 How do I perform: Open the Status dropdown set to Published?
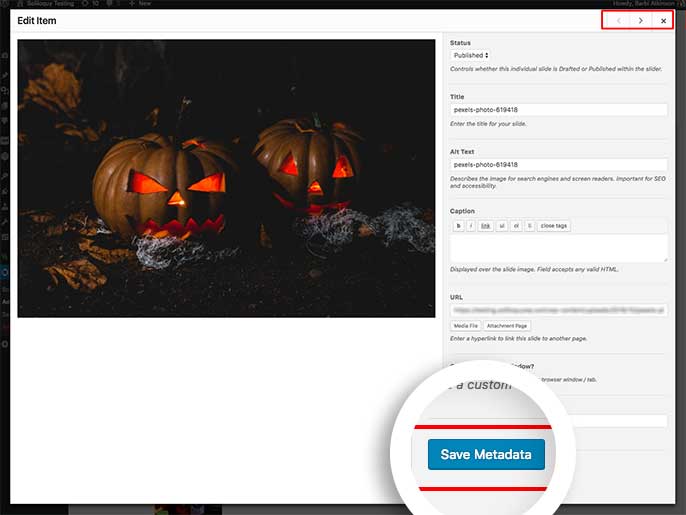click(471, 56)
